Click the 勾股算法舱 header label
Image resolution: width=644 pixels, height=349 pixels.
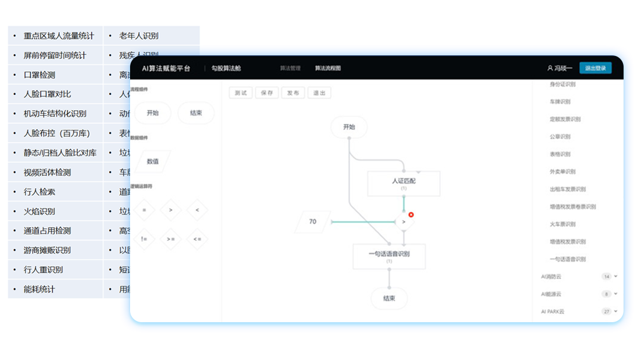pyautogui.click(x=226, y=68)
